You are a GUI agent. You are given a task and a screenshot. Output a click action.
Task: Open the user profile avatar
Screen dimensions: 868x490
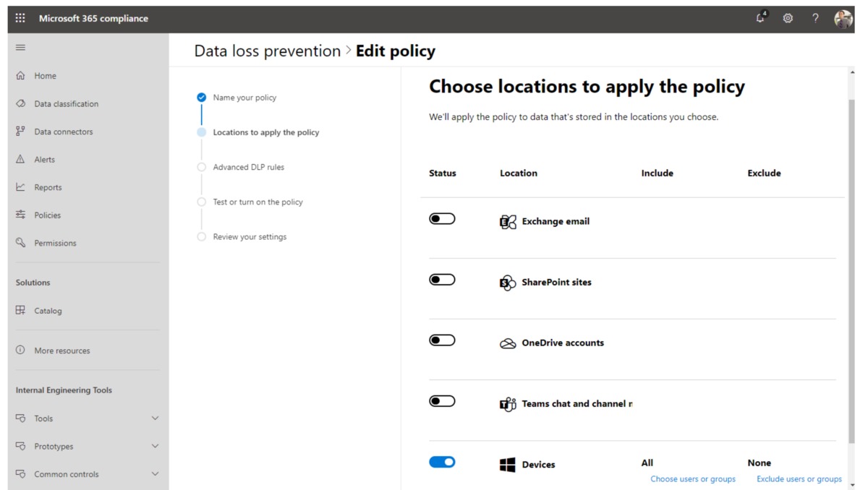843,19
